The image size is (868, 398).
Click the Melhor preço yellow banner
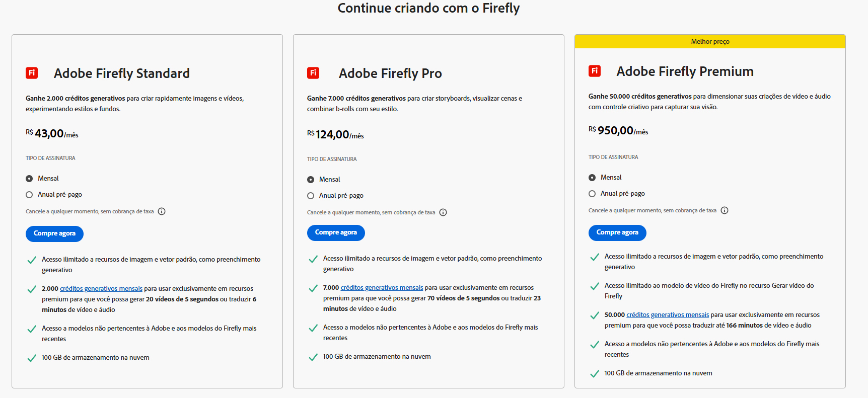710,42
